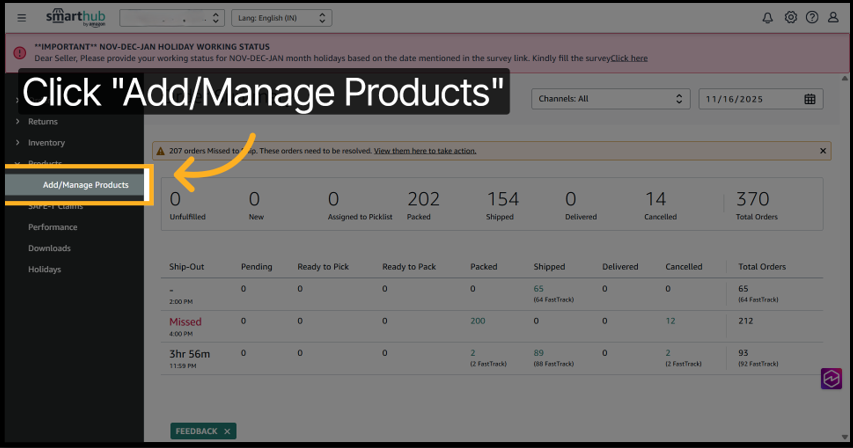853x448 pixels.
Task: Select Add/Manage Products in sidebar
Action: click(85, 185)
